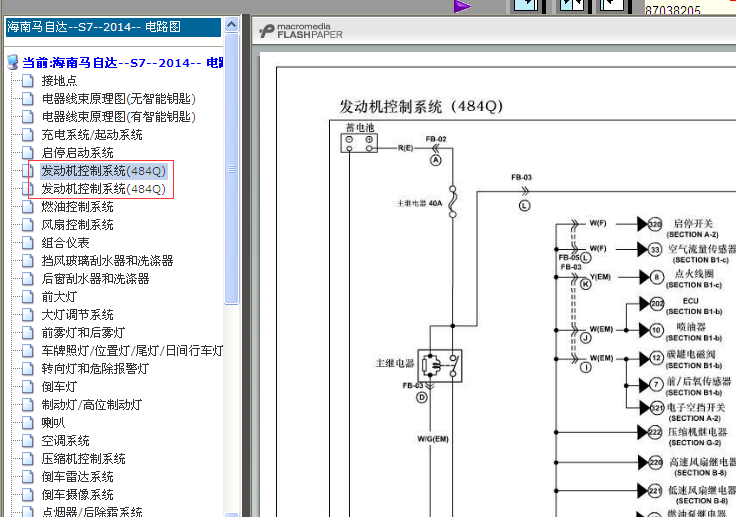Screen dimensions: 736x517
Task: Click the page icon beside 压缩机控制系统
Action: 28,458
